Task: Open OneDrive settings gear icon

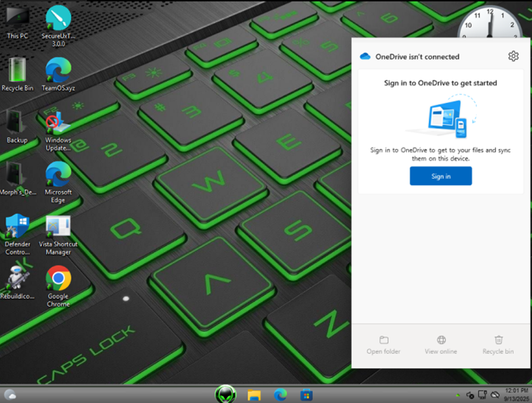Action: pos(513,56)
